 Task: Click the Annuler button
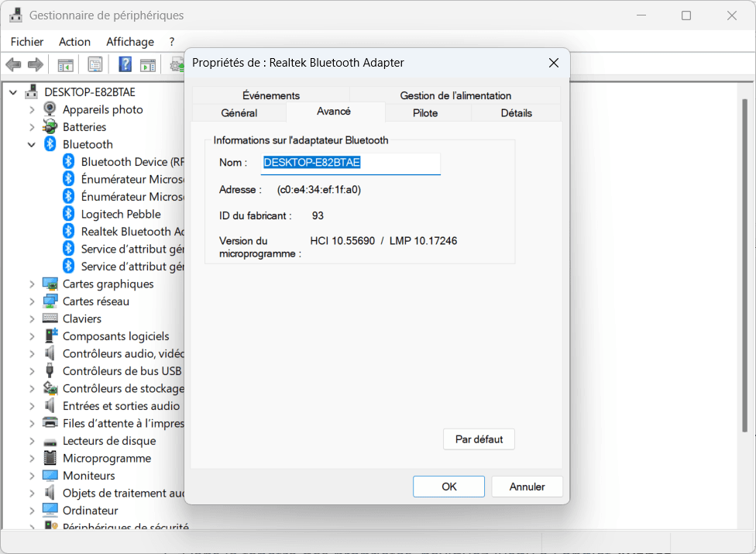527,487
